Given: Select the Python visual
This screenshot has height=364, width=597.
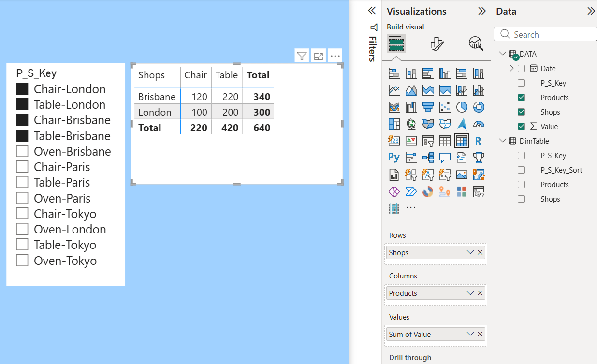Looking at the screenshot, I should (x=394, y=158).
